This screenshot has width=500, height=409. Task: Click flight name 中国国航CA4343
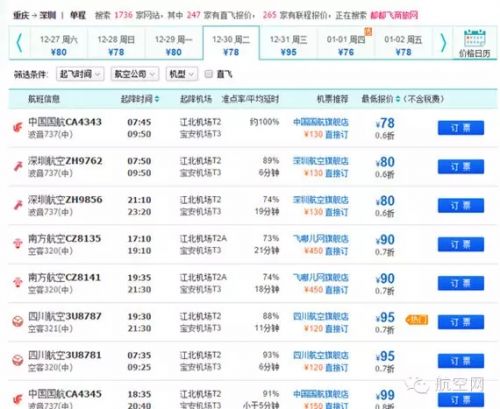(x=65, y=122)
